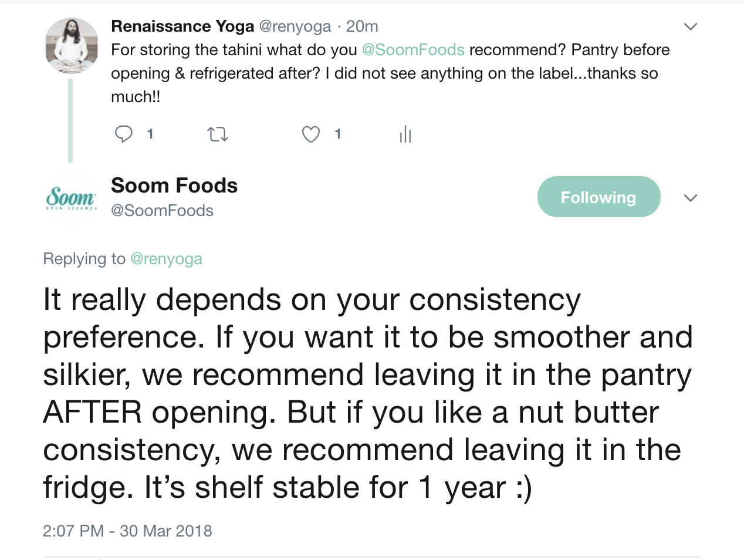Screen dimensions: 744x560
Task: Open the Renaissance Yoga display name
Action: point(182,26)
